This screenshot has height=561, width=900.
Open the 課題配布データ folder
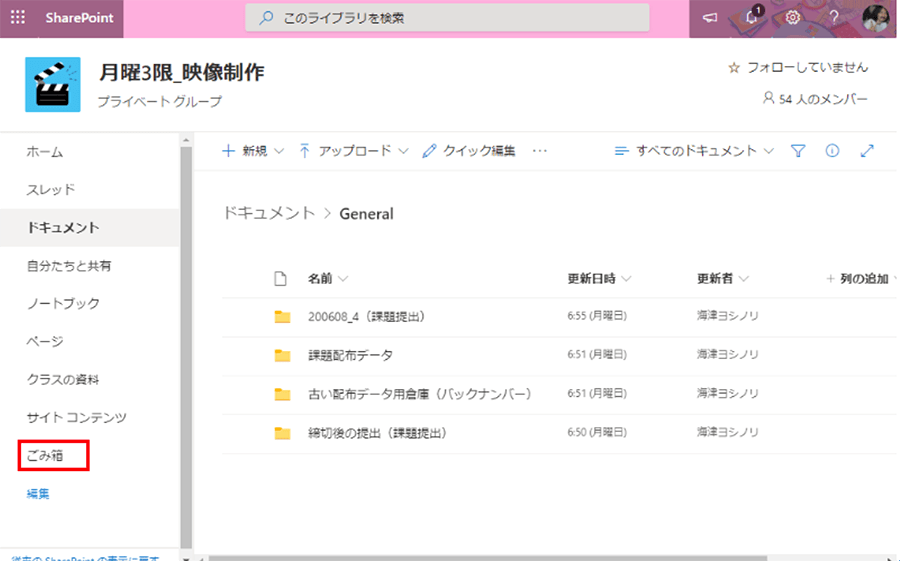click(350, 355)
